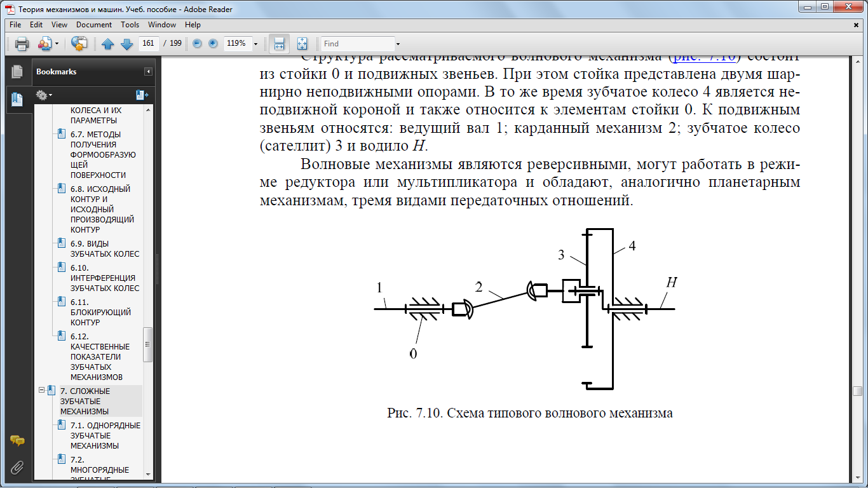The image size is (868, 488).
Task: Click Expand Current Bookmark icon
Action: (142, 95)
